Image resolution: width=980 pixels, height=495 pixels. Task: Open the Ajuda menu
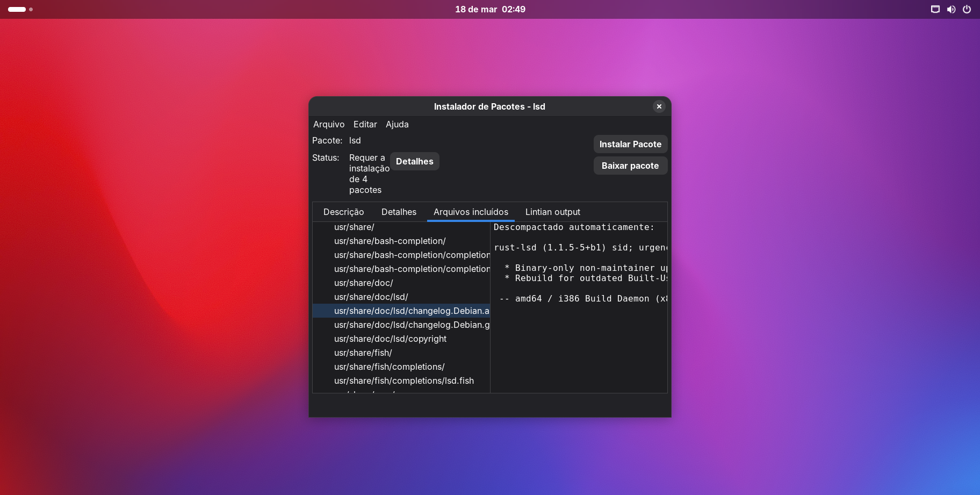(397, 124)
